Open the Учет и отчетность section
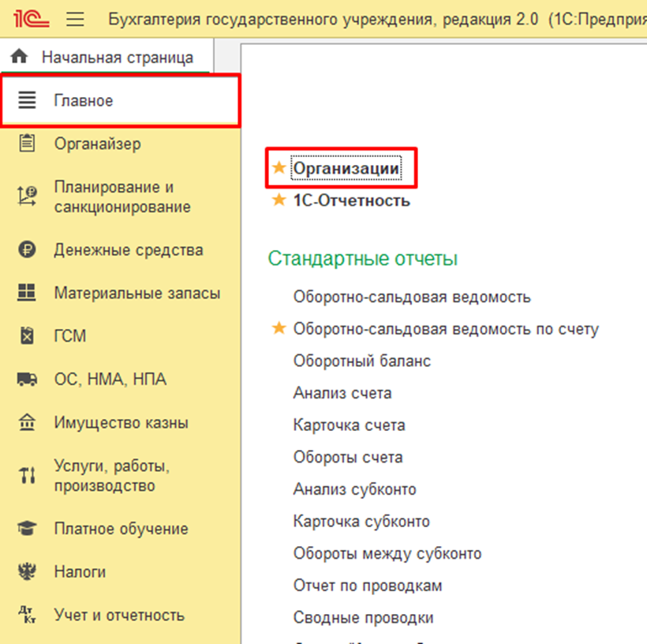 coord(120,615)
